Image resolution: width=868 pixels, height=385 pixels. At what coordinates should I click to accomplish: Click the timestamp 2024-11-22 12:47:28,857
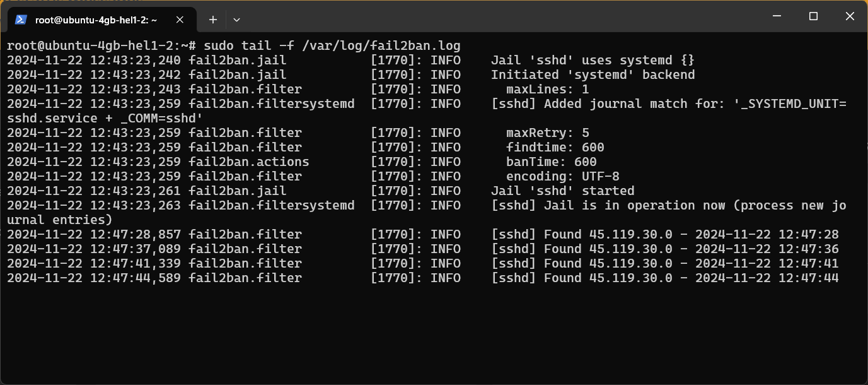coord(95,234)
